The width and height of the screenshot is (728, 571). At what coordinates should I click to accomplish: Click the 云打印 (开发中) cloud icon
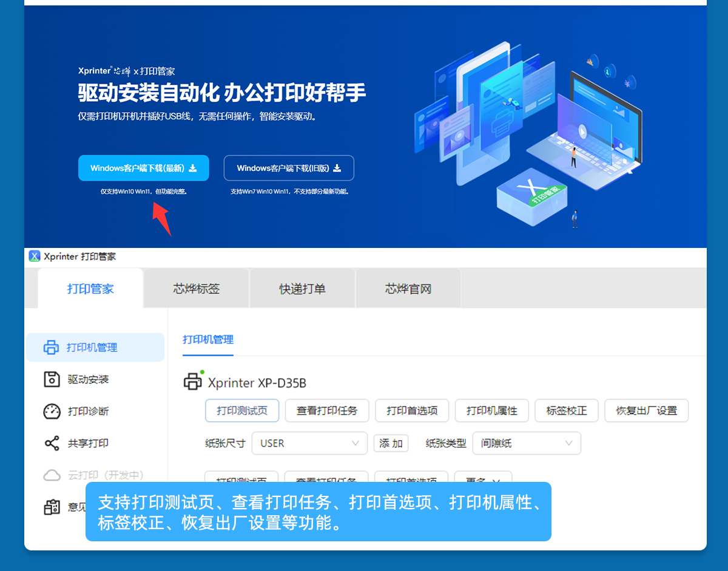pos(52,475)
